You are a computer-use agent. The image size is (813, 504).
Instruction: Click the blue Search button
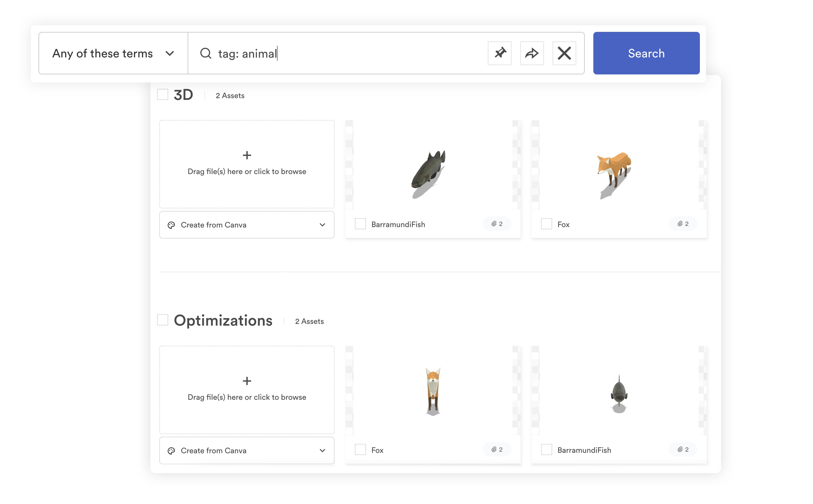[646, 53]
